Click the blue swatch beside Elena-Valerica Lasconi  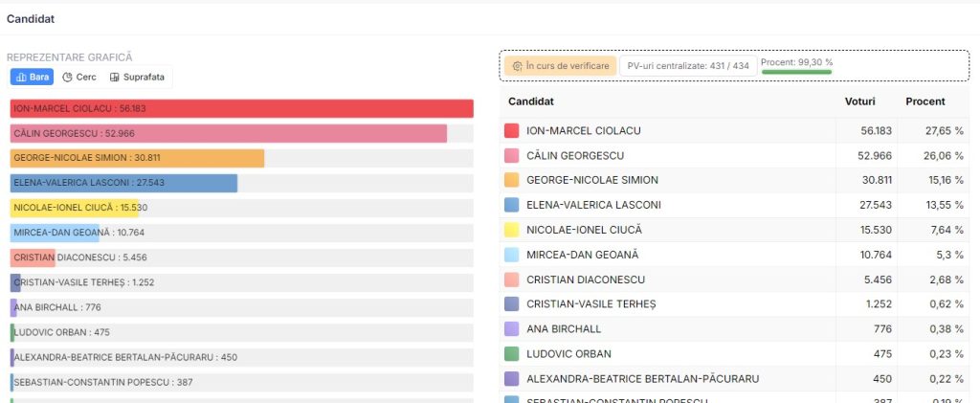(511, 205)
